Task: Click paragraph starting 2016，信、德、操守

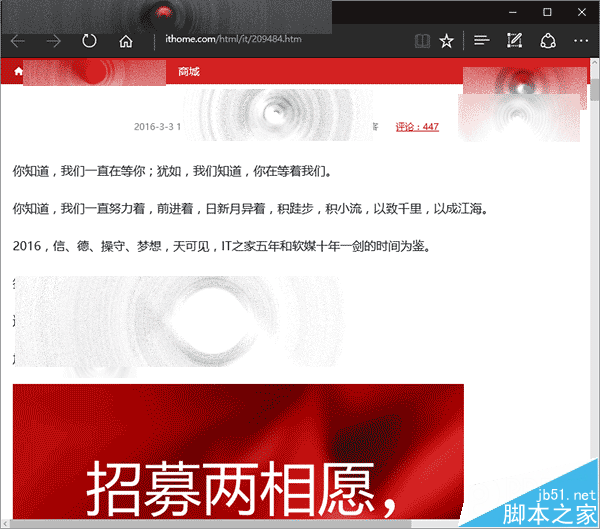Action: pyautogui.click(x=222, y=246)
